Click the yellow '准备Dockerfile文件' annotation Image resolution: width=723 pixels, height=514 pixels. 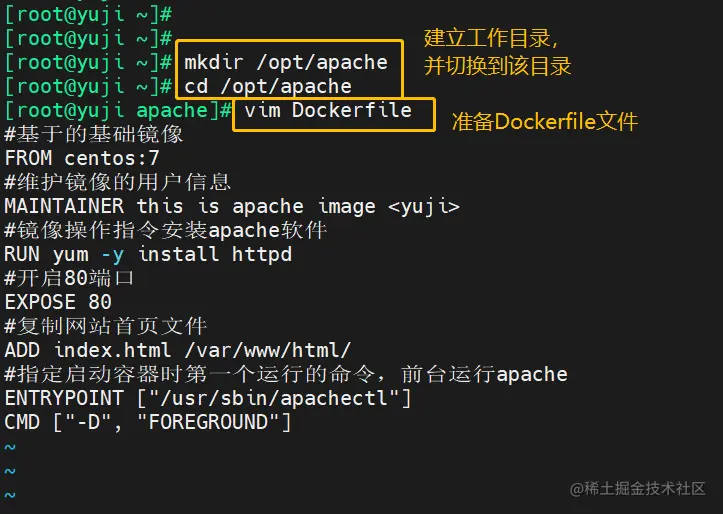click(544, 122)
